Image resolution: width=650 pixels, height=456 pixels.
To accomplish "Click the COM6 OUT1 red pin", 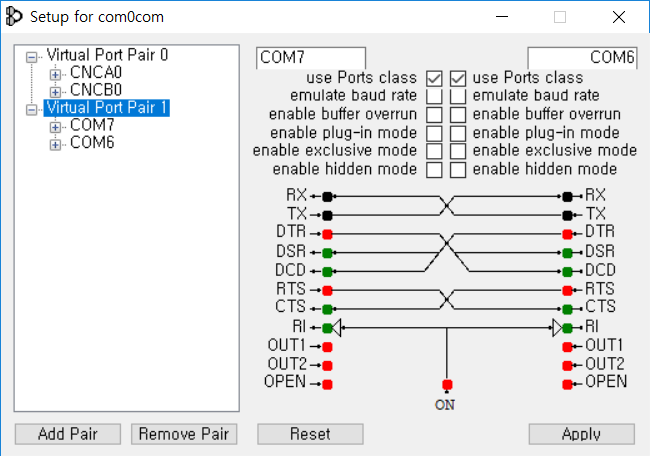I will tap(568, 347).
